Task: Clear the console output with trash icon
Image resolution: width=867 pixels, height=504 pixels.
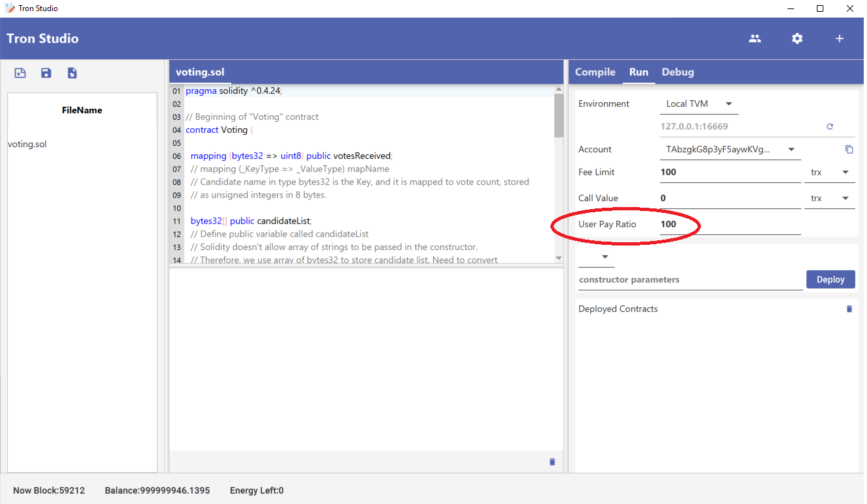Action: click(552, 462)
